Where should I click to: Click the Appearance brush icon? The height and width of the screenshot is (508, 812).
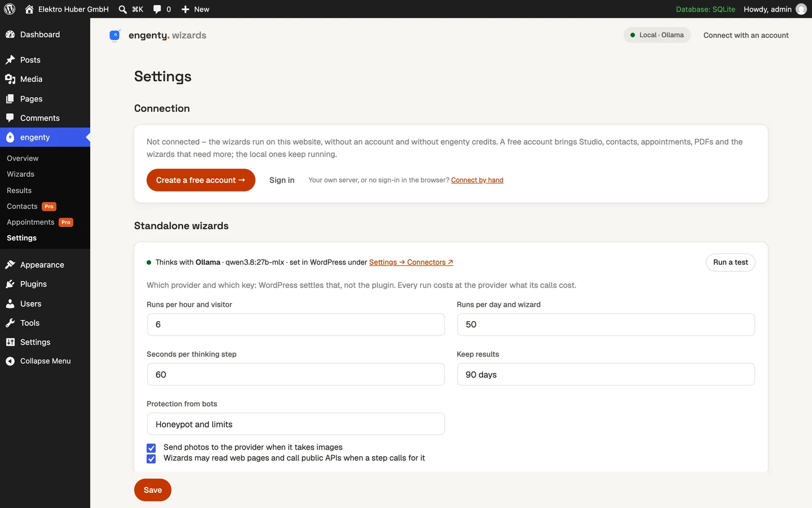click(x=10, y=265)
